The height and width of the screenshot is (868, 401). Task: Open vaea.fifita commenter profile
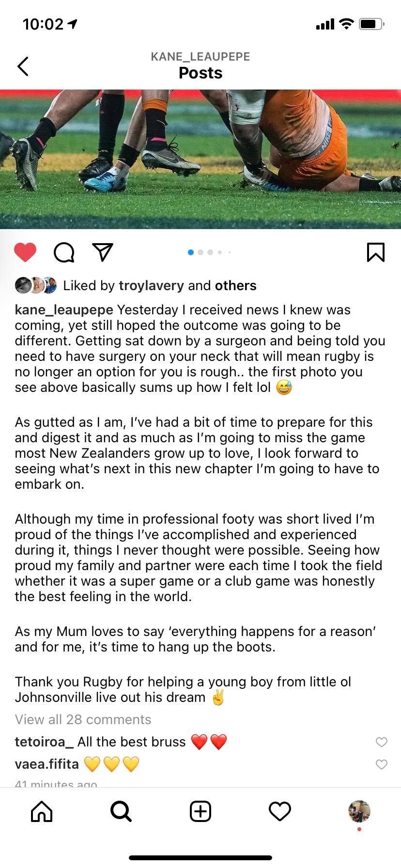(x=46, y=764)
